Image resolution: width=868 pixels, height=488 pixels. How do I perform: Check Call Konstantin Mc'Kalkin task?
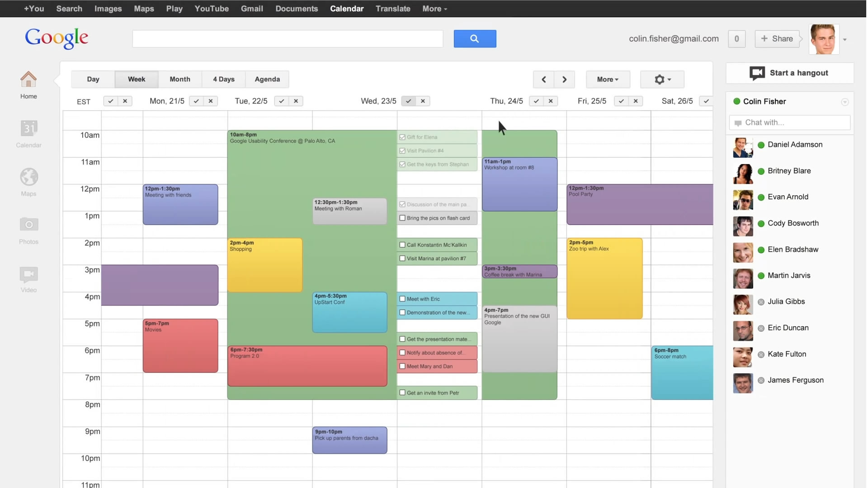[402, 245]
